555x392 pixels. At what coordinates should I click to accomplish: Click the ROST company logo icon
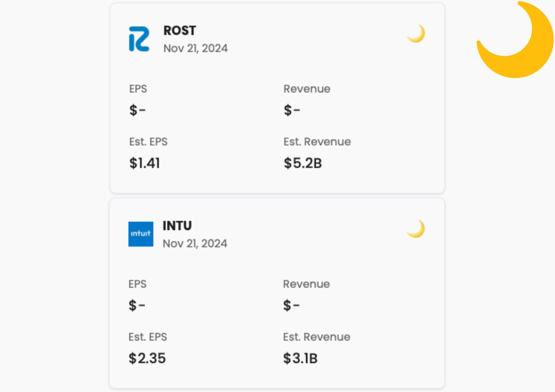click(139, 39)
